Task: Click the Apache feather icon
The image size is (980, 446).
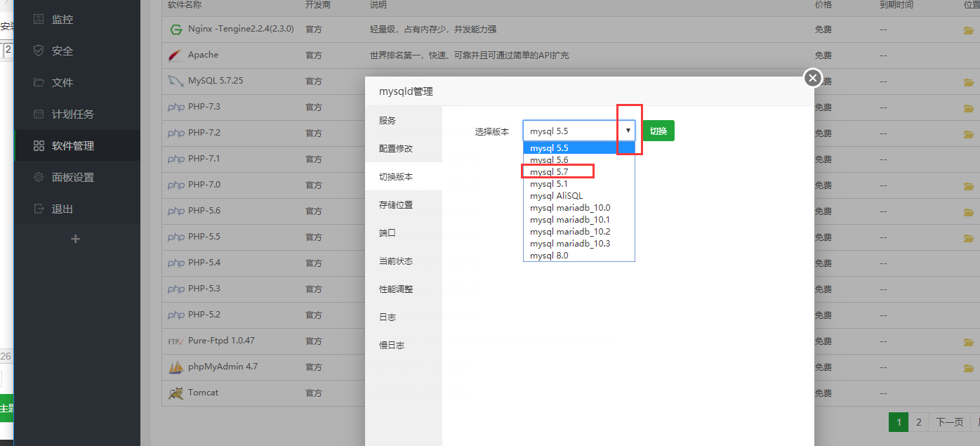Action: tap(176, 55)
